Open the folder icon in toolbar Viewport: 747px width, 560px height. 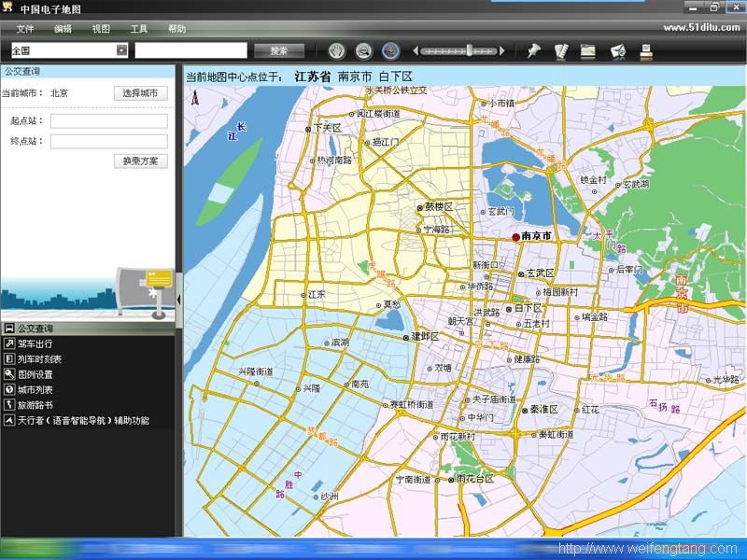coord(588,51)
